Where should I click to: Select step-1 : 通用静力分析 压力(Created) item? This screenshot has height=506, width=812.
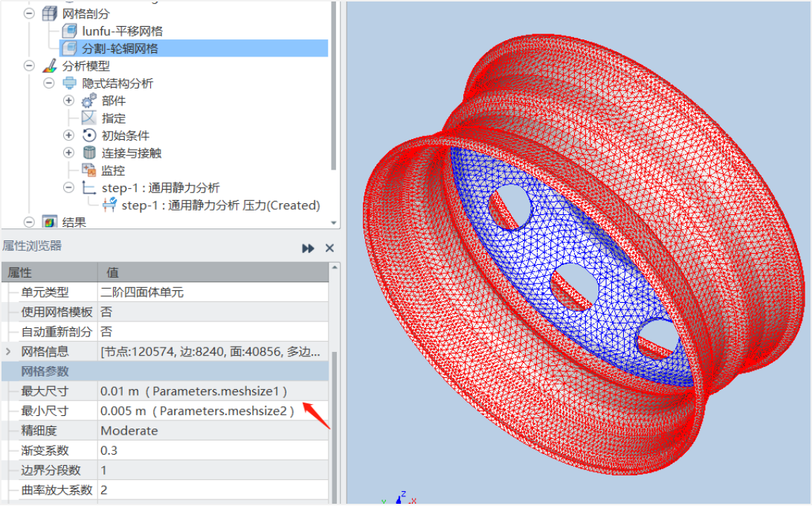point(221,205)
